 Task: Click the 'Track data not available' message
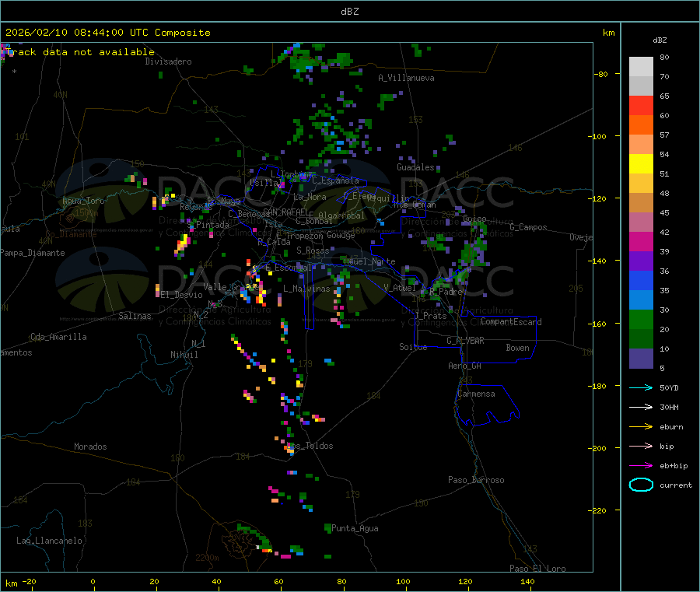tap(80, 52)
